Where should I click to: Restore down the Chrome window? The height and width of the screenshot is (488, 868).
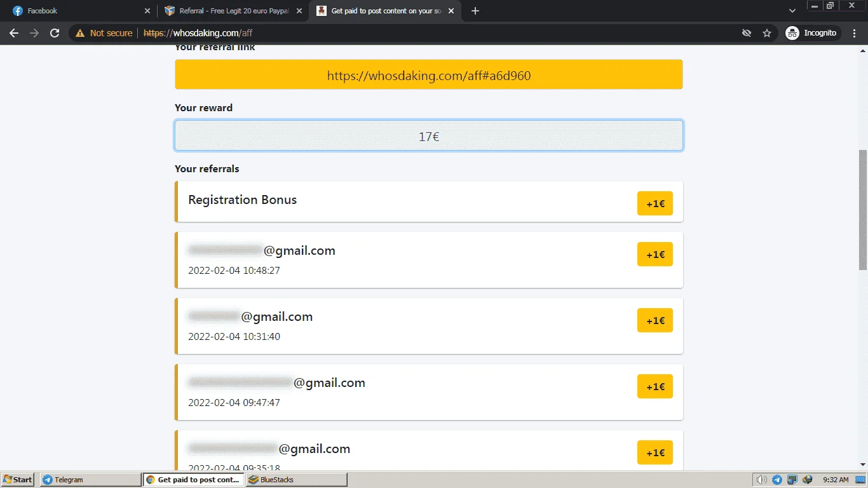[830, 6]
